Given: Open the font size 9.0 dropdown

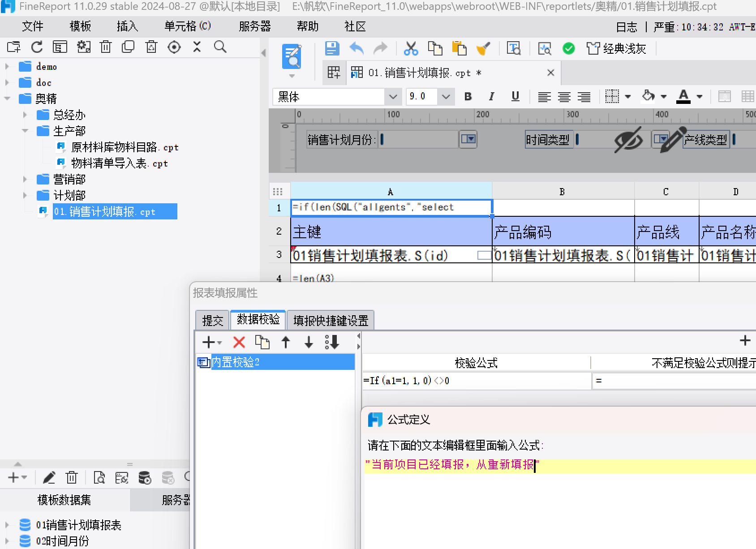Looking at the screenshot, I should 446,97.
